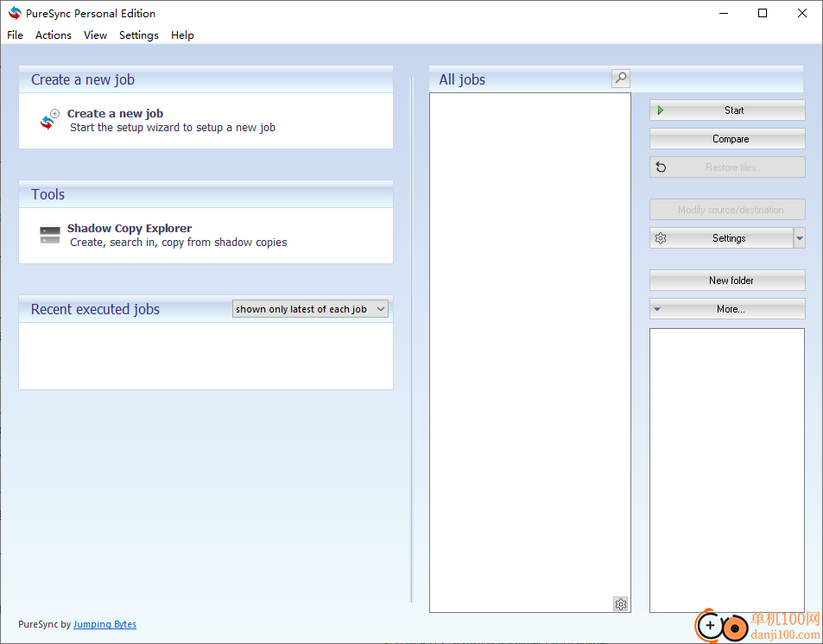
Task: Click the job details panel below More...
Action: click(727, 470)
